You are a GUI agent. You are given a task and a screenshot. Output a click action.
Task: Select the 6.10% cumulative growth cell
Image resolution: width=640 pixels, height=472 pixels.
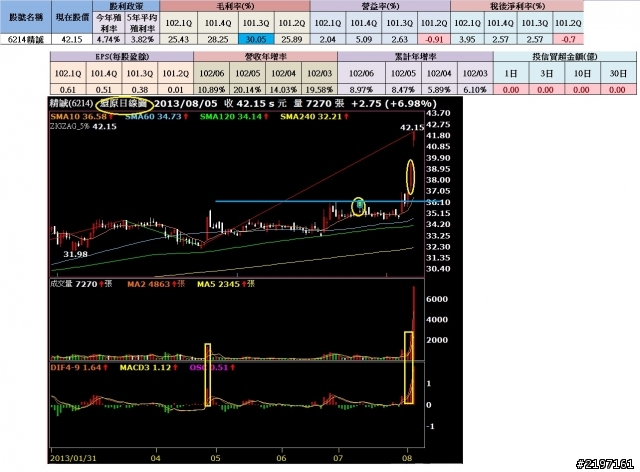(x=475, y=89)
